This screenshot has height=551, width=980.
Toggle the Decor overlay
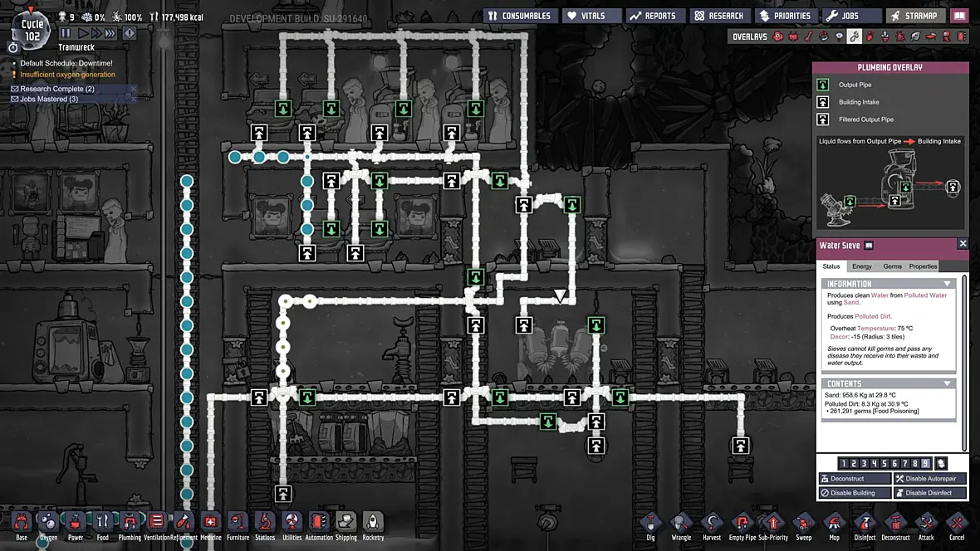(x=885, y=37)
